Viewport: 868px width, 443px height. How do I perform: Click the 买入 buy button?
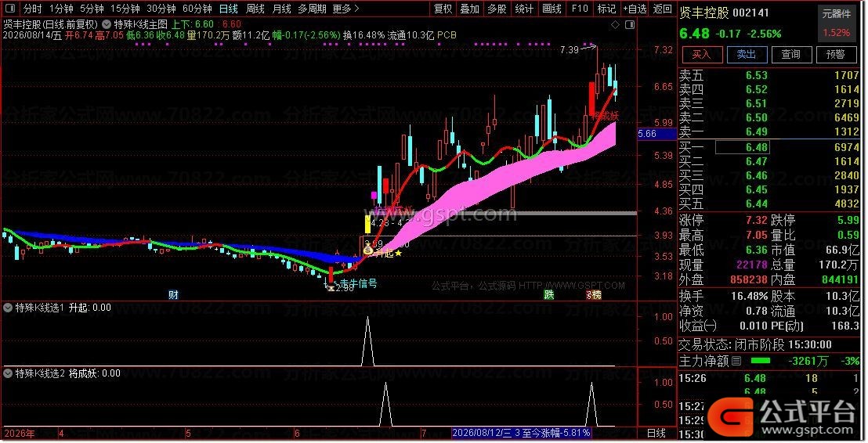pyautogui.click(x=701, y=54)
